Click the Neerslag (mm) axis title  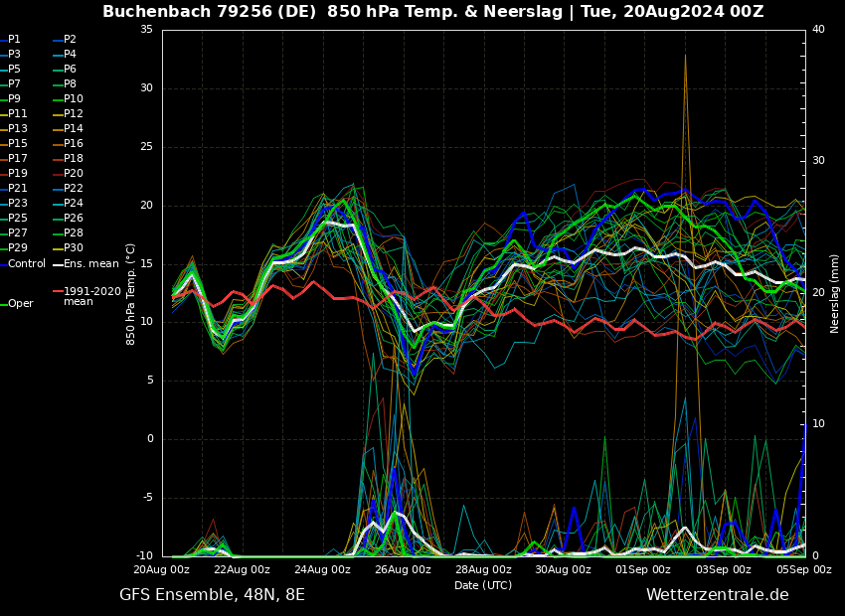pyautogui.click(x=835, y=294)
